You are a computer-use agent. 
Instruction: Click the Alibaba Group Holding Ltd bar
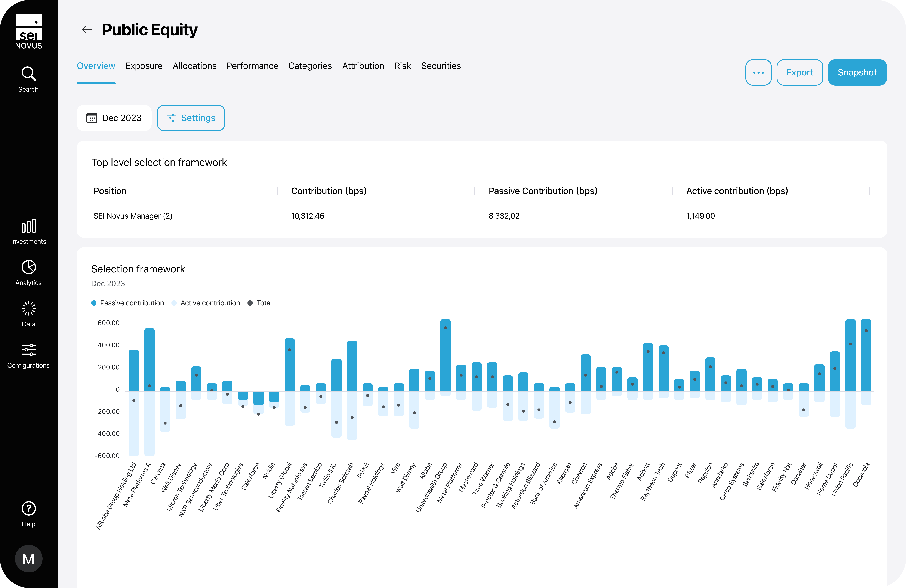[x=134, y=370]
